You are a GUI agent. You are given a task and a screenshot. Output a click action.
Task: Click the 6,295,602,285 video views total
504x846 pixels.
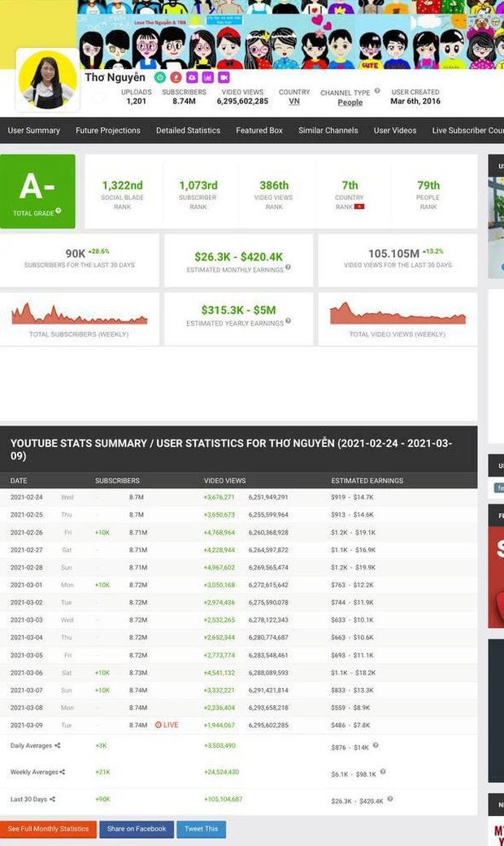tap(242, 101)
